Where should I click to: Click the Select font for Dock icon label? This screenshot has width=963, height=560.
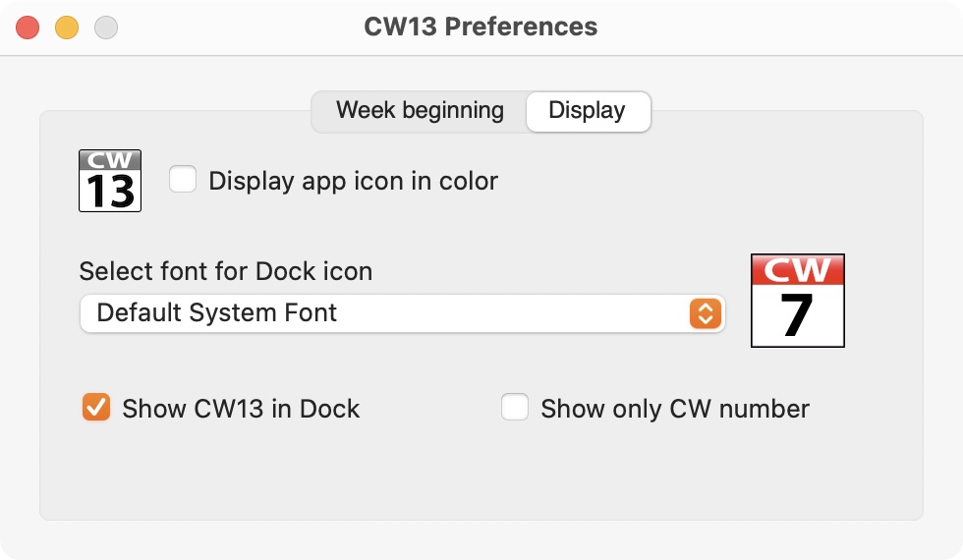coord(226,271)
